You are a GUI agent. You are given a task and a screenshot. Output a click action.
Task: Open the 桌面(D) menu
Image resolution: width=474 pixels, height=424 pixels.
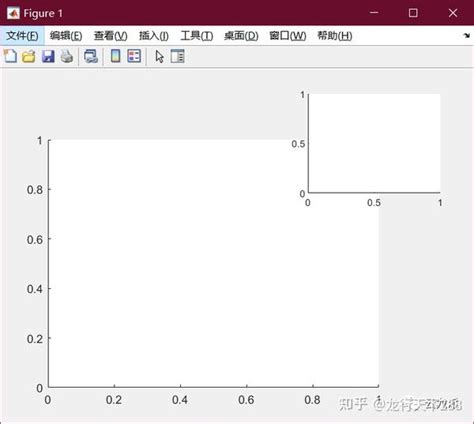coord(241,36)
